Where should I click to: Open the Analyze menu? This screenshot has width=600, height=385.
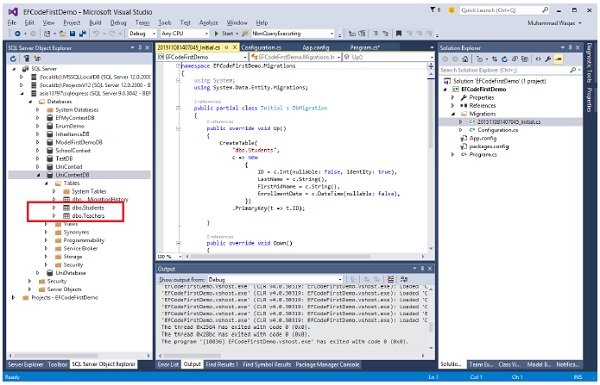pos(209,23)
